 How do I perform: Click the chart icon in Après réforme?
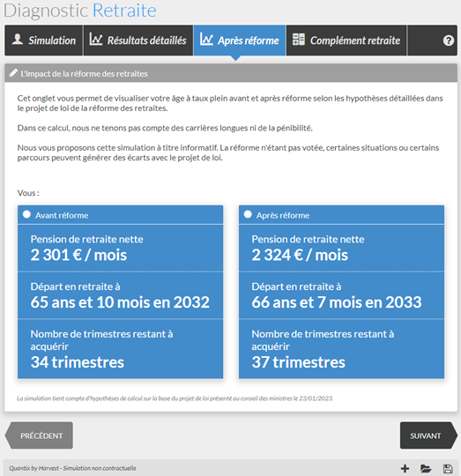tap(206, 40)
